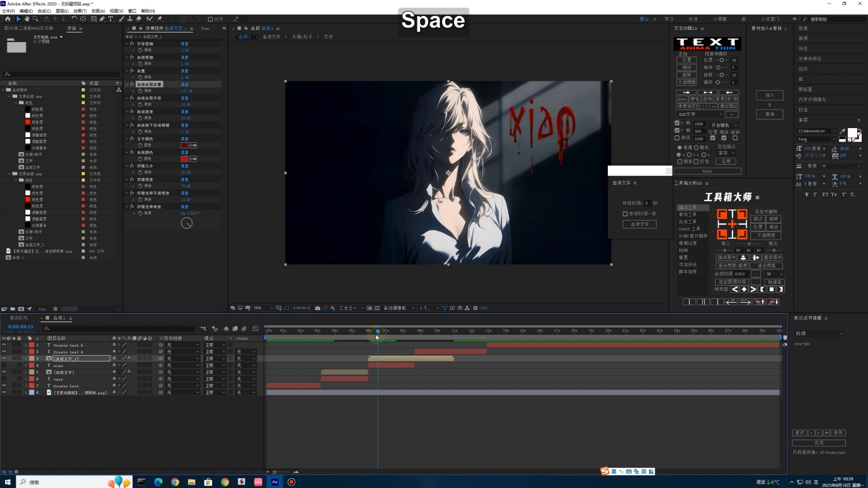
Task: Enable the 曲线 checkbox
Action: pos(677,138)
